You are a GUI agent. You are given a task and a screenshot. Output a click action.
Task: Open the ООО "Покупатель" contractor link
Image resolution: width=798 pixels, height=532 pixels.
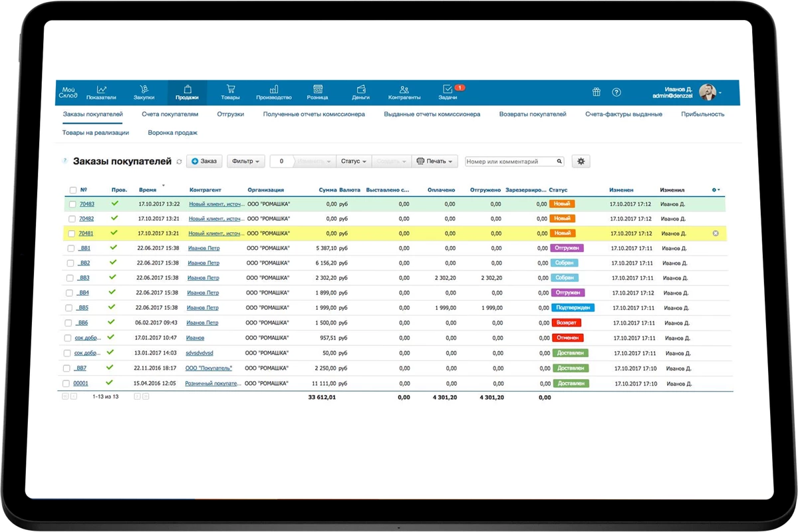point(209,368)
